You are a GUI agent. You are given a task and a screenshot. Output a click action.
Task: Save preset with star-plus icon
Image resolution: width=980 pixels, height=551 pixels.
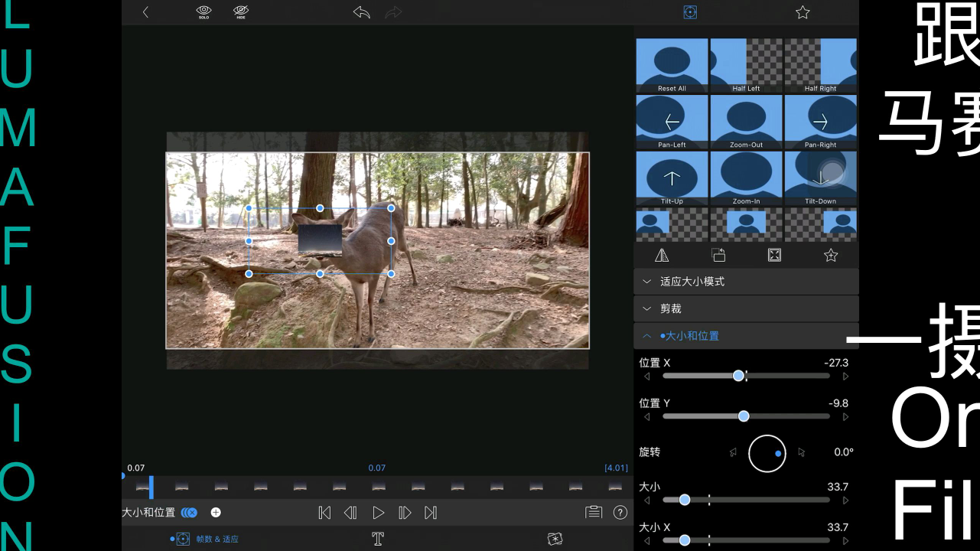point(831,256)
